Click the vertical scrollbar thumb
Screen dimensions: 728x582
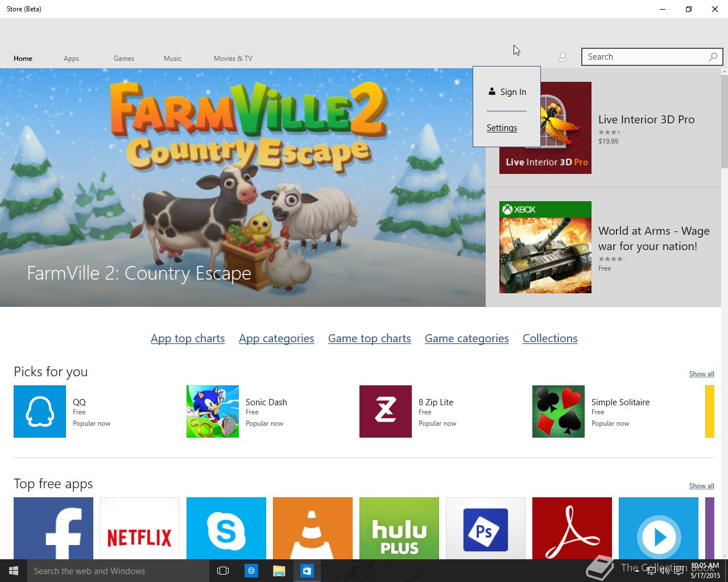coord(724,122)
